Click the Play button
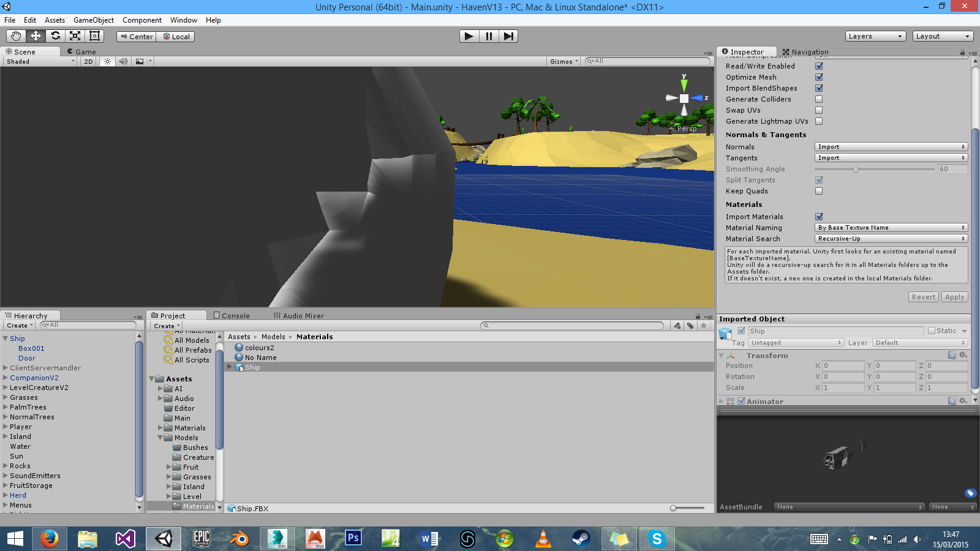980x551 pixels. pyautogui.click(x=469, y=36)
